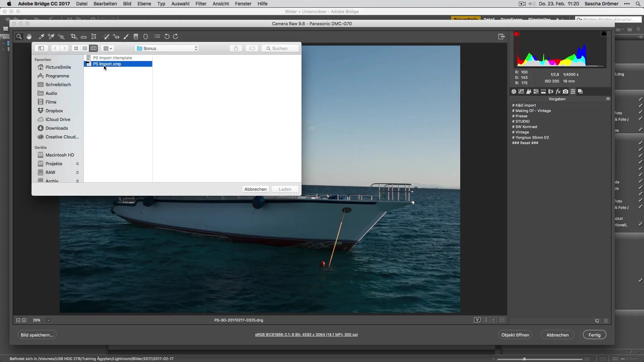Swap before and after settings

pyautogui.click(x=486, y=320)
